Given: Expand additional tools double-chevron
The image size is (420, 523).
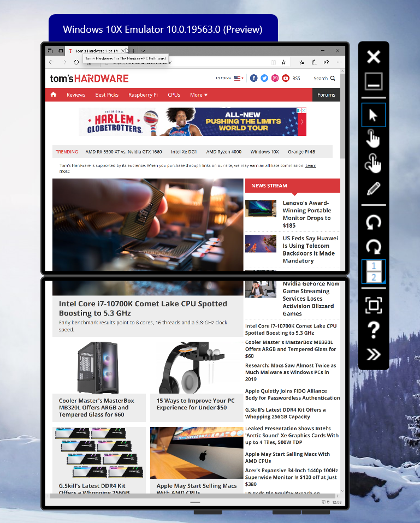Looking at the screenshot, I should [373, 354].
